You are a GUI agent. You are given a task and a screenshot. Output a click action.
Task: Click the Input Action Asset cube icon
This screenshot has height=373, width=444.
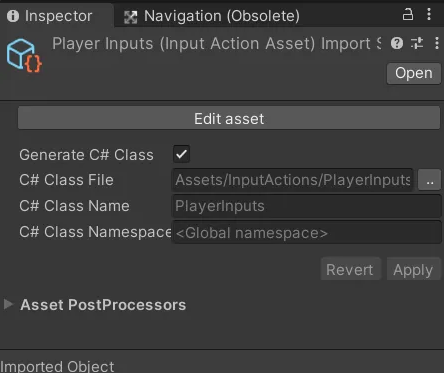pyautogui.click(x=24, y=55)
